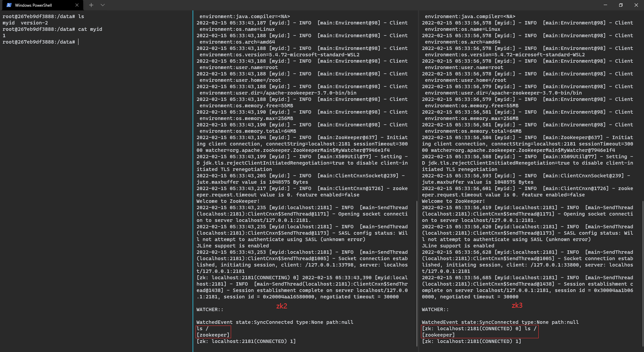The width and height of the screenshot is (644, 352).
Task: Open the new tab profile dropdown
Action: point(103,5)
